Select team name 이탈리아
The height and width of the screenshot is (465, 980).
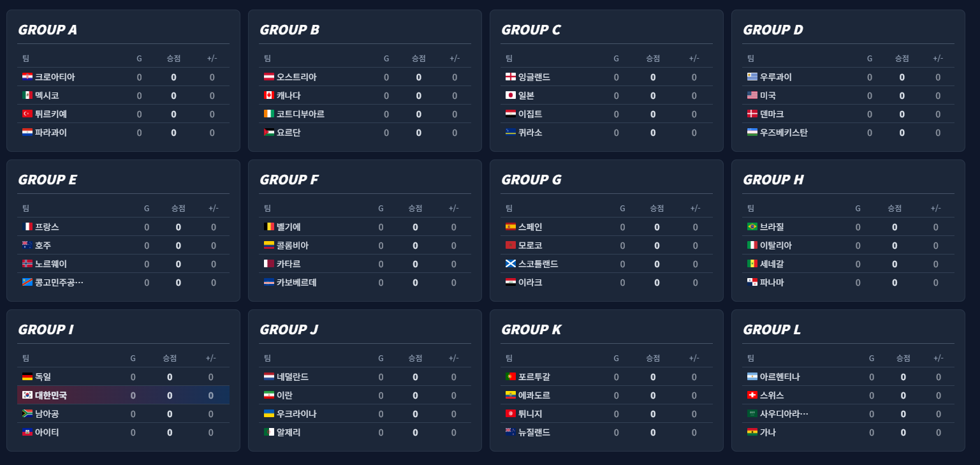(x=776, y=246)
